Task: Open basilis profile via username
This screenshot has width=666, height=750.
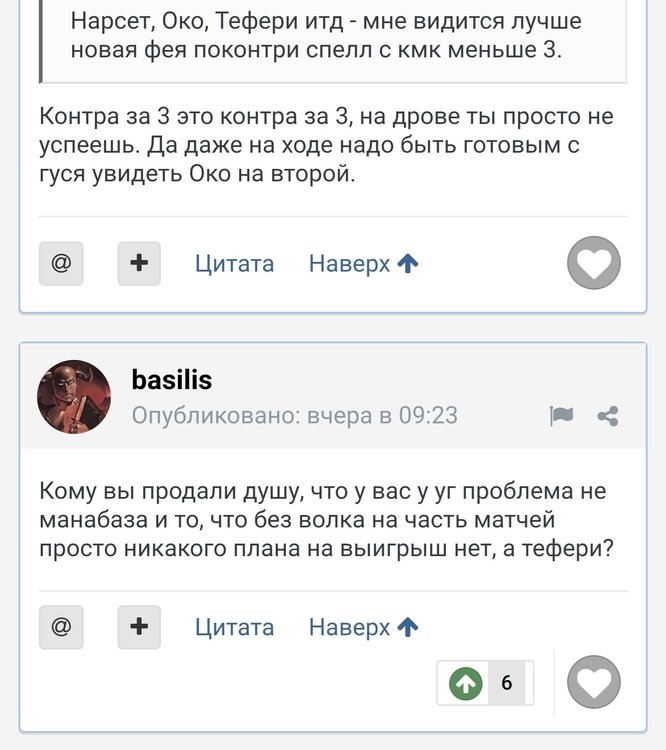Action: pos(172,380)
